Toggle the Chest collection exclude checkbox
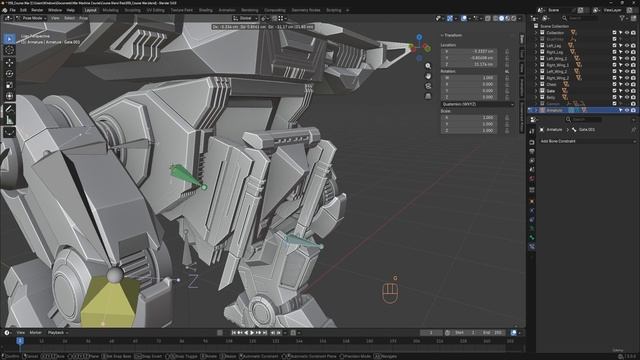 click(x=614, y=84)
